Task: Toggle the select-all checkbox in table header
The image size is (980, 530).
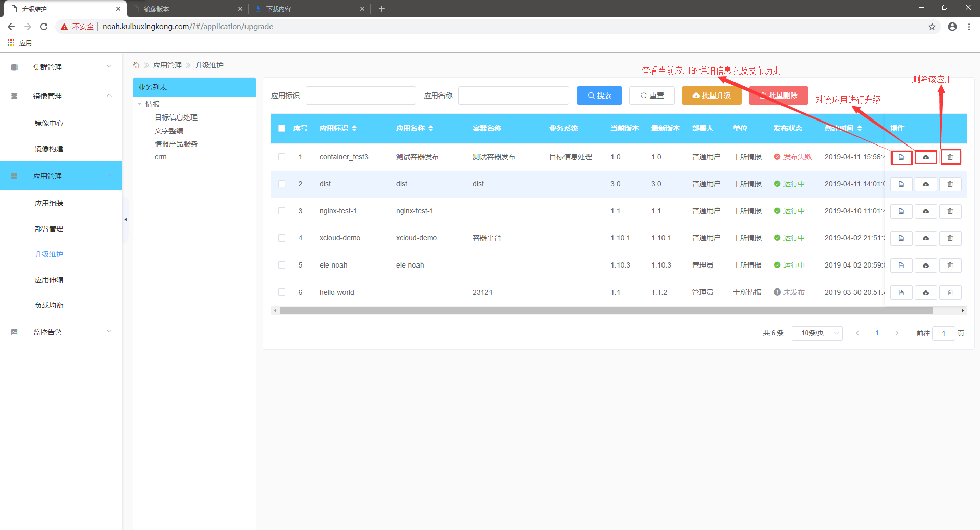Action: 282,128
